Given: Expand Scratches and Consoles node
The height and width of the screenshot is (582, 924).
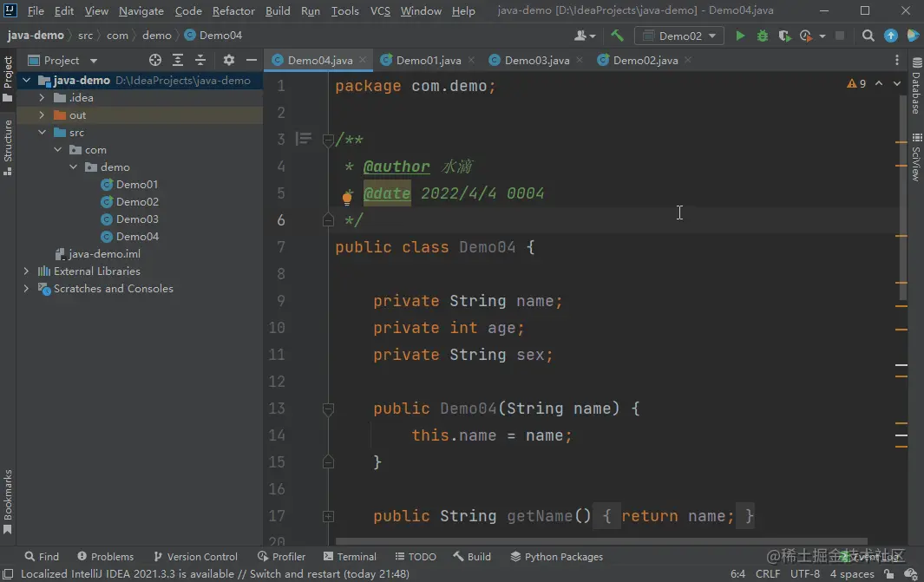Looking at the screenshot, I should click(26, 289).
